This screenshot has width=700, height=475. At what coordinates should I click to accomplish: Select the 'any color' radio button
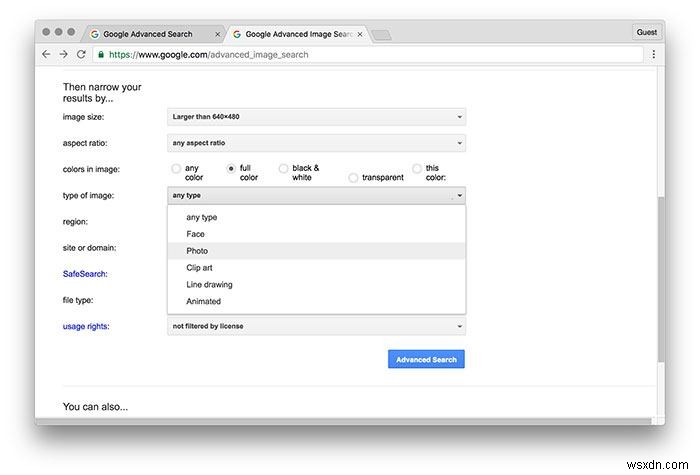coord(176,169)
